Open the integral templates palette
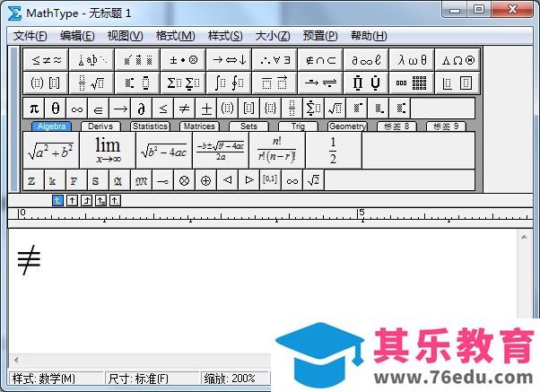Image resolution: width=540 pixels, height=392 pixels. coord(229,83)
